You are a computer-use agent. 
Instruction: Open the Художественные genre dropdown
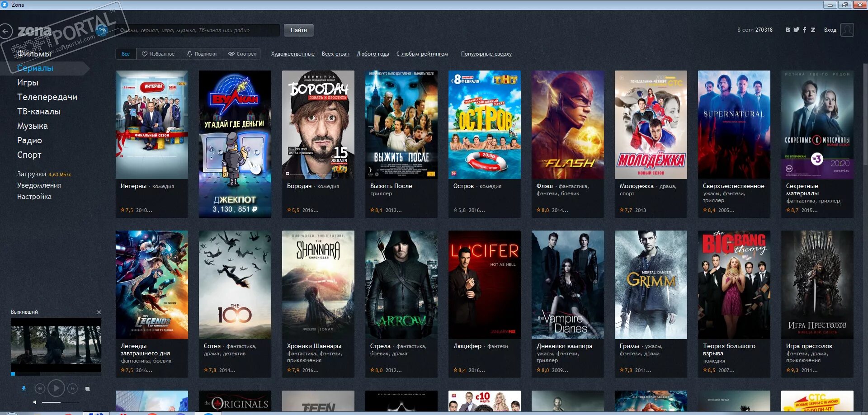point(293,54)
